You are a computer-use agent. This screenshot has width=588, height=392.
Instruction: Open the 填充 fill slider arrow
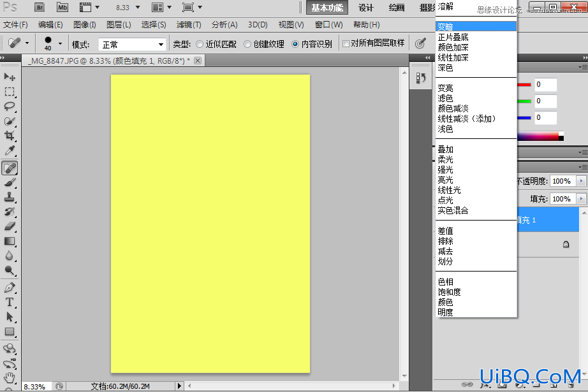tap(581, 199)
